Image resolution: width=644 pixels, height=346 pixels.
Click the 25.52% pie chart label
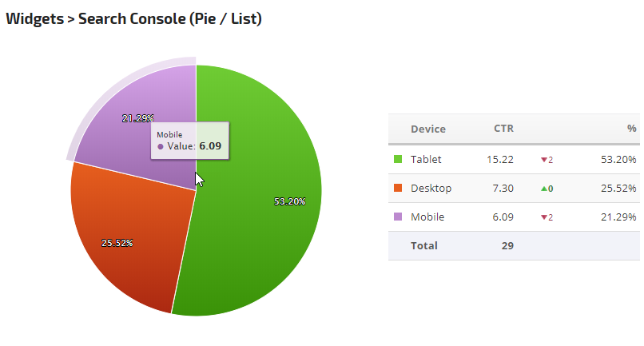[117, 243]
